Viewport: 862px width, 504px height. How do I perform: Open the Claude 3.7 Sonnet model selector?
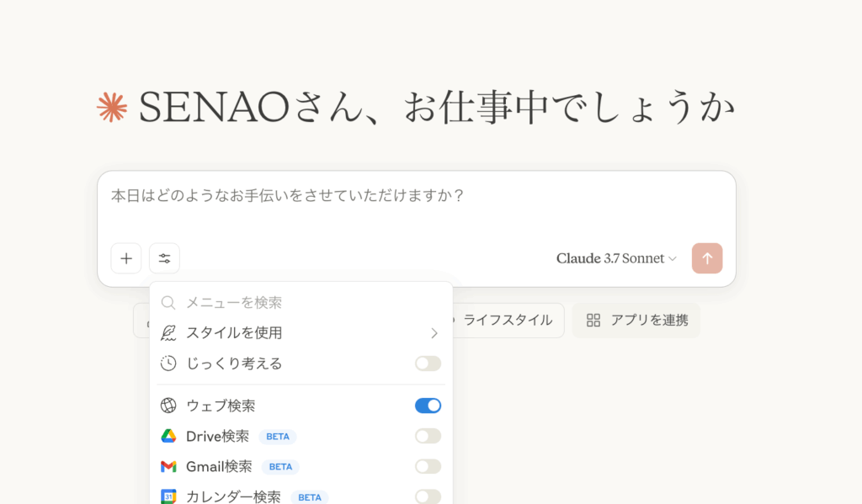click(x=616, y=258)
